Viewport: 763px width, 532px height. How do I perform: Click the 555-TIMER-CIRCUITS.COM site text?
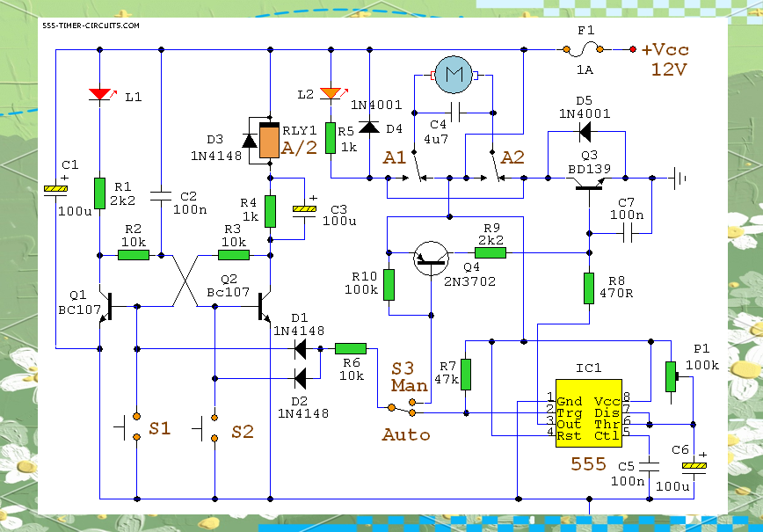pyautogui.click(x=91, y=26)
